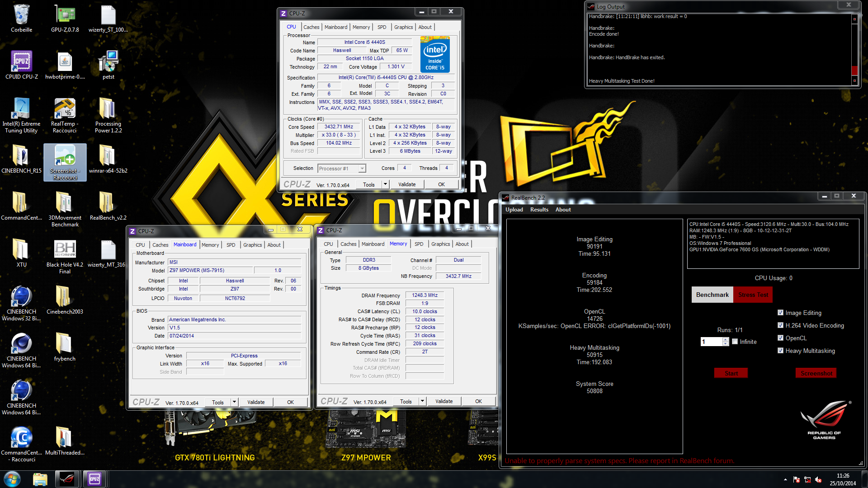Enable the Infinite runs checkbox
This screenshot has height=488, width=868.
coord(735,342)
